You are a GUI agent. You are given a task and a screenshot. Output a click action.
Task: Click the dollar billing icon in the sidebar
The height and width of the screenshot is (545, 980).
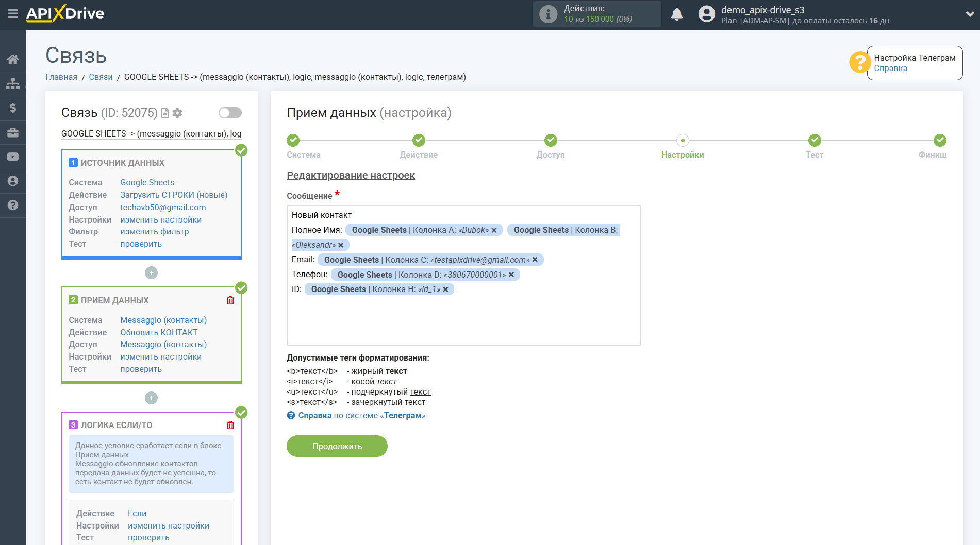[13, 108]
